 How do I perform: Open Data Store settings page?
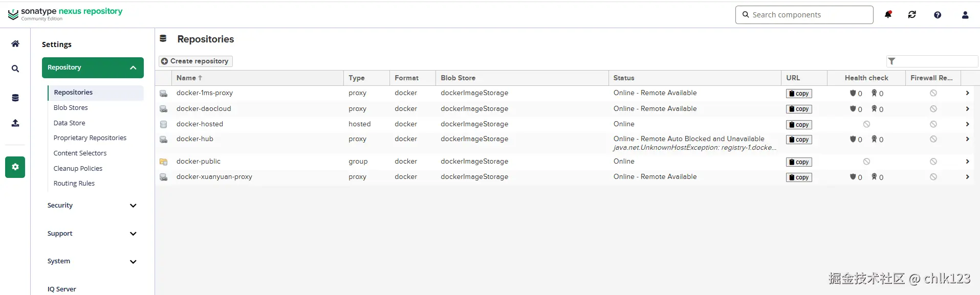point(70,123)
